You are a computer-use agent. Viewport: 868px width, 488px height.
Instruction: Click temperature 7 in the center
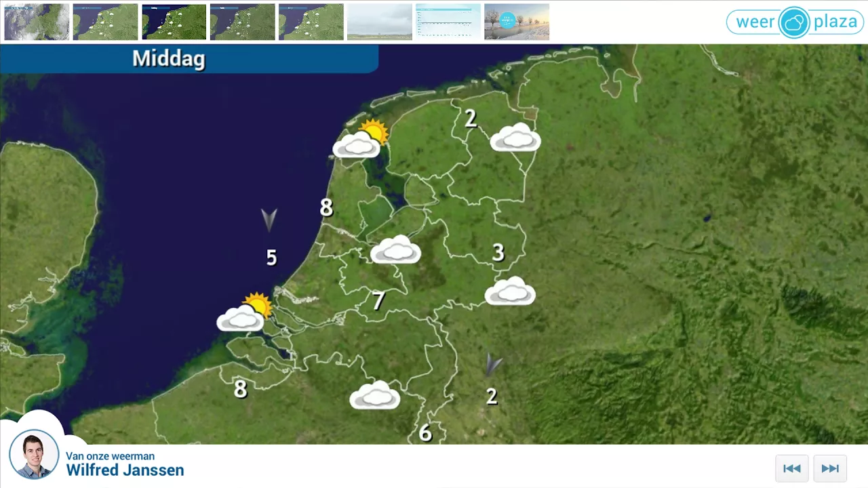[378, 300]
